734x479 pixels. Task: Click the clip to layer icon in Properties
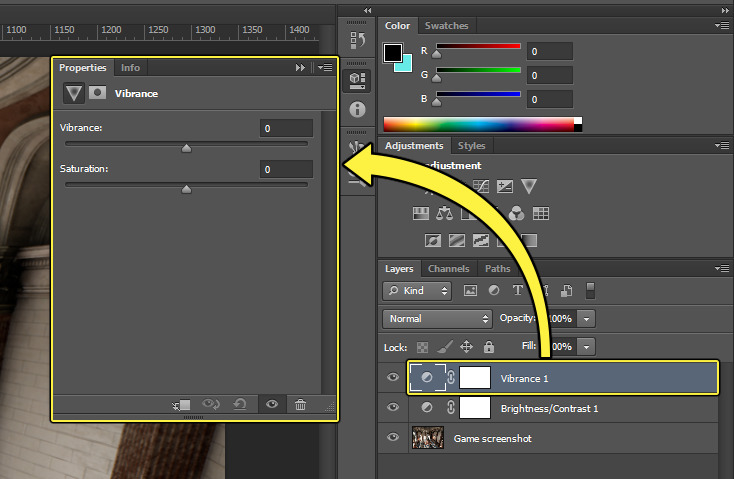(x=182, y=404)
